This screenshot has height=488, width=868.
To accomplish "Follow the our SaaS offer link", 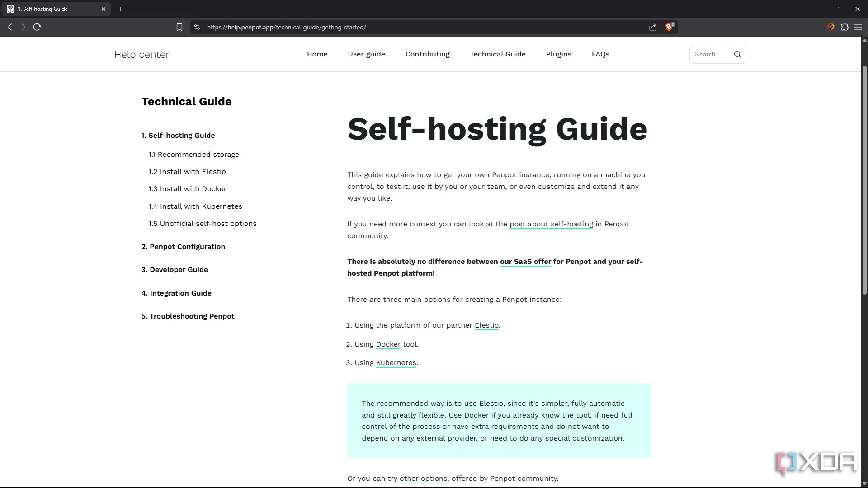I will tap(525, 262).
